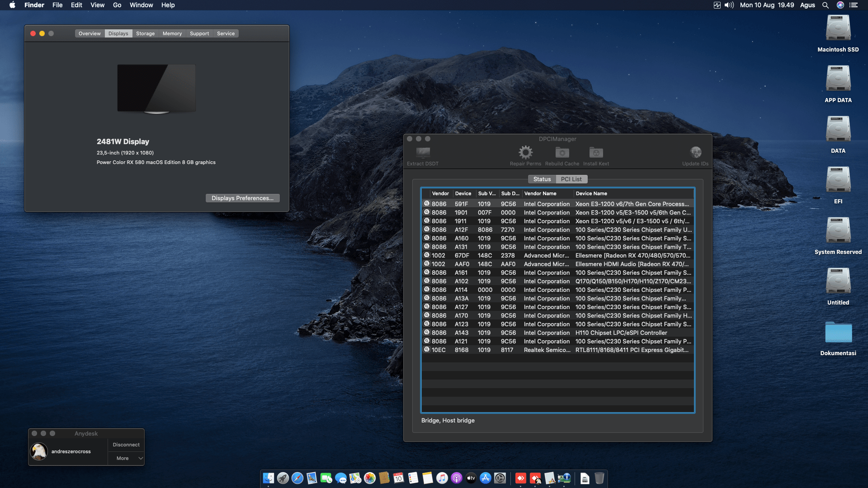Open App Store from the Dock
This screenshot has height=488, width=868.
(x=486, y=478)
